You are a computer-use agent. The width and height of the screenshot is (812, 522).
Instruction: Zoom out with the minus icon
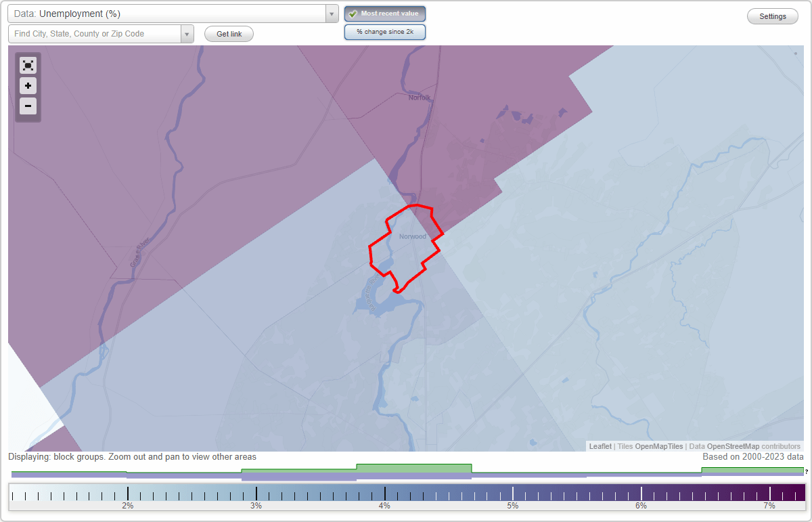pyautogui.click(x=28, y=106)
